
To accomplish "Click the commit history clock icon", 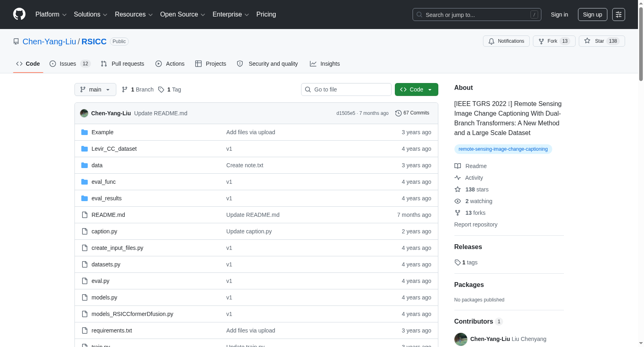I will 398,113.
